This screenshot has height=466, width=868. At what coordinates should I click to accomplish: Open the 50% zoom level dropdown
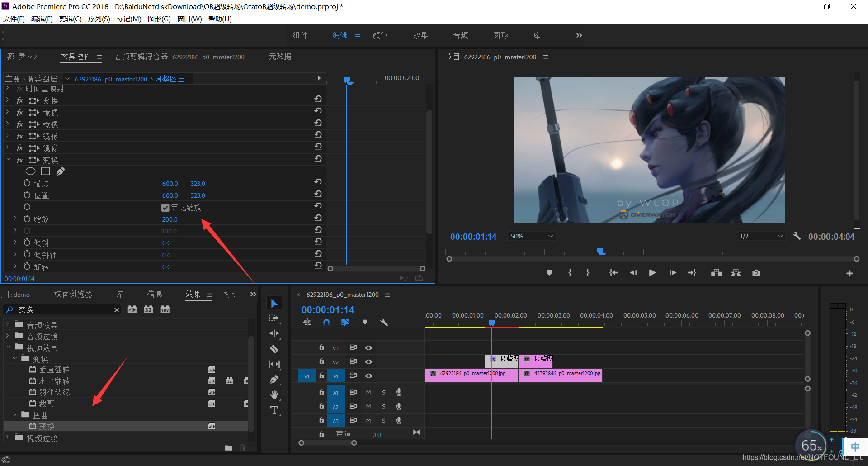click(532, 236)
